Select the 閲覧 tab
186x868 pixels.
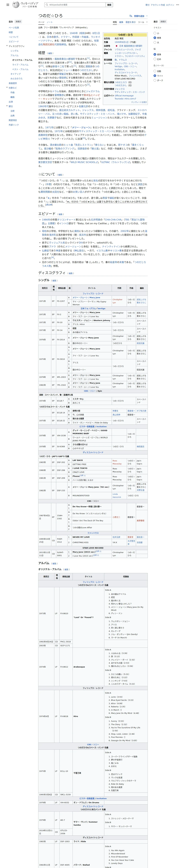click(x=115, y=22)
